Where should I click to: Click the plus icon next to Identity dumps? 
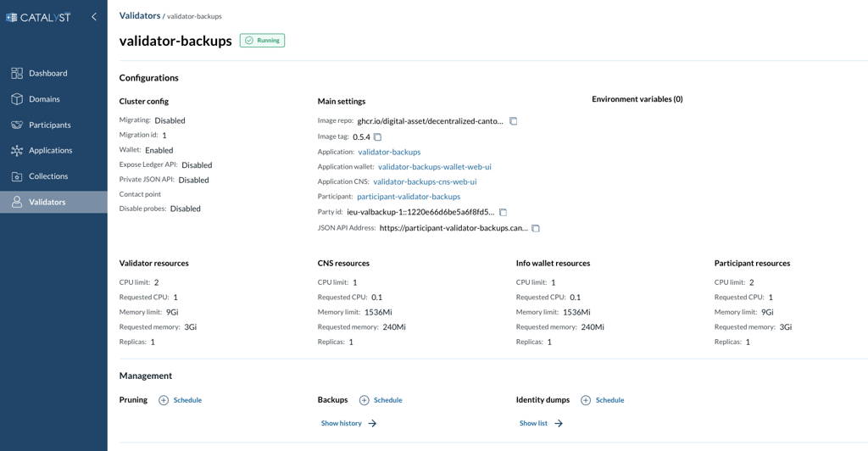coord(586,400)
